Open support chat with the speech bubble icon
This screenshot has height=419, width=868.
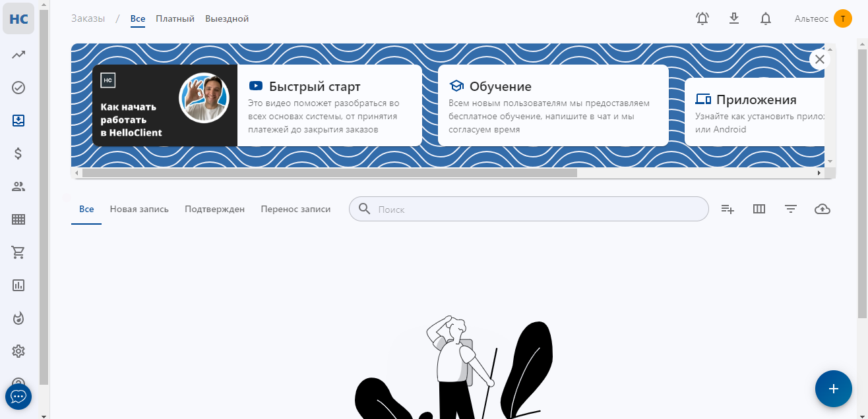click(x=18, y=396)
